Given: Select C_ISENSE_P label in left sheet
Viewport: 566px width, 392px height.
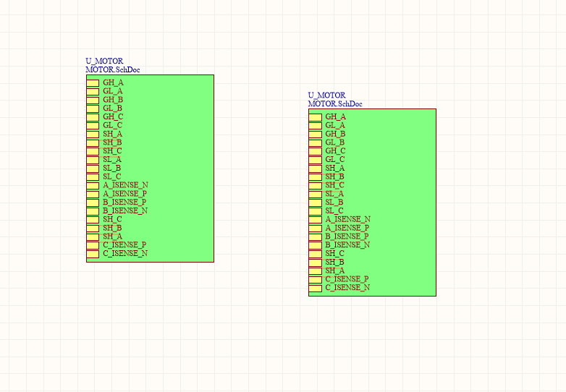Looking at the screenshot, I should coord(124,245).
